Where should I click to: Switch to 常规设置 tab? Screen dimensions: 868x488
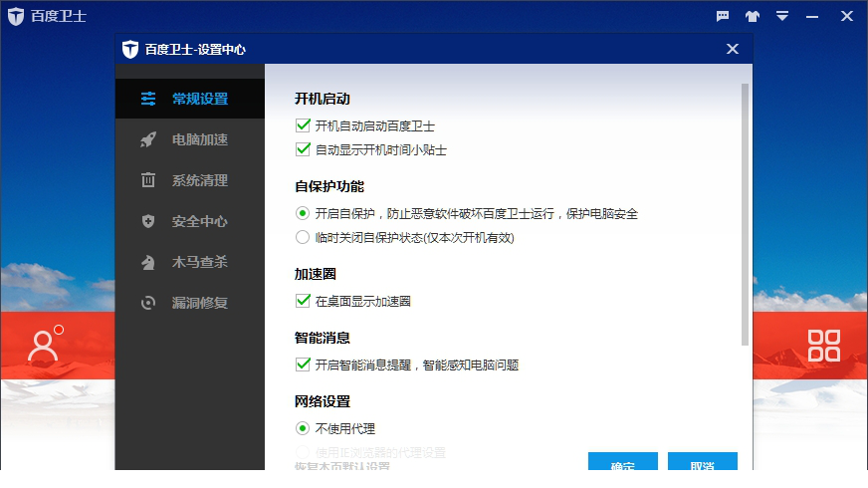point(190,99)
